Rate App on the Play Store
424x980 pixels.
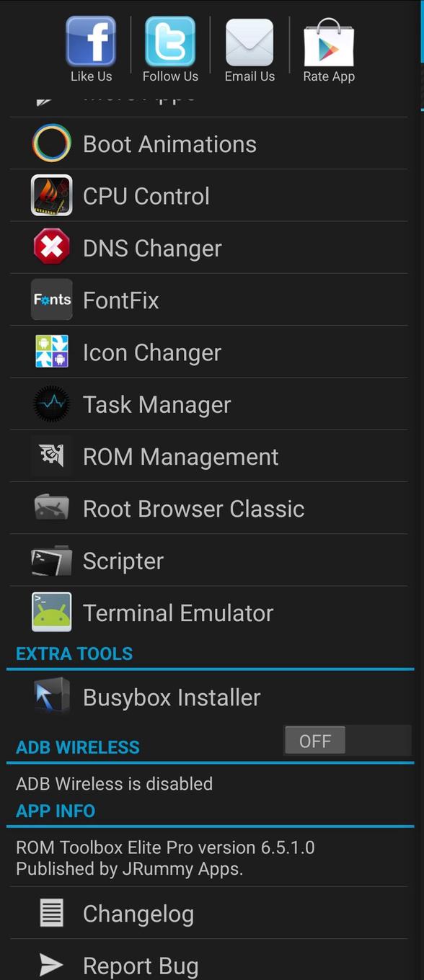click(329, 43)
